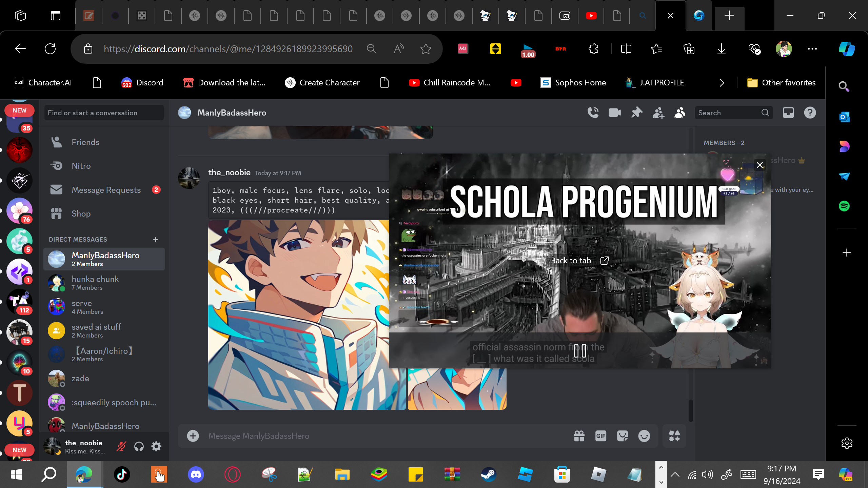This screenshot has width=868, height=488.
Task: Open a new browser tab
Action: point(729,16)
